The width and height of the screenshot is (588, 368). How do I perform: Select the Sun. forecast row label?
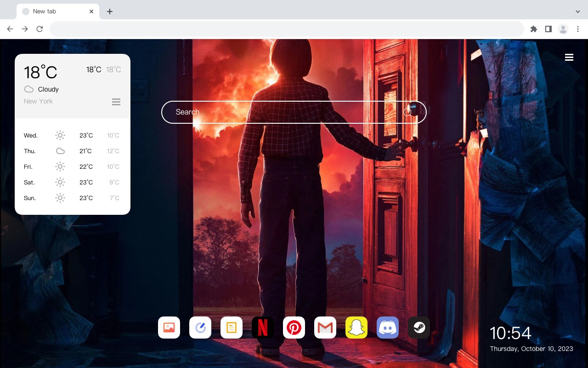pos(30,198)
